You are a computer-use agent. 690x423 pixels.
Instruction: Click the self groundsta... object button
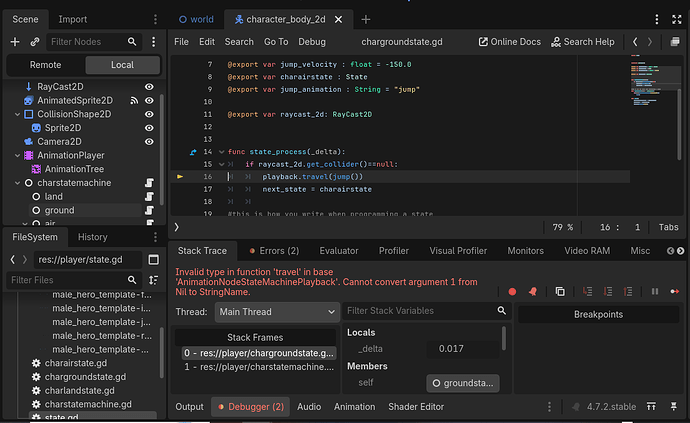(462, 383)
